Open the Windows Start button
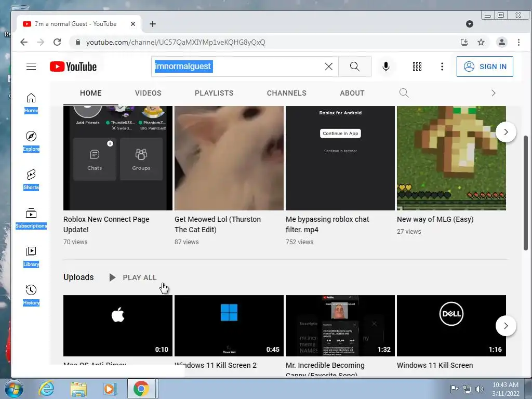Viewport: 532px width, 399px height. tap(14, 389)
